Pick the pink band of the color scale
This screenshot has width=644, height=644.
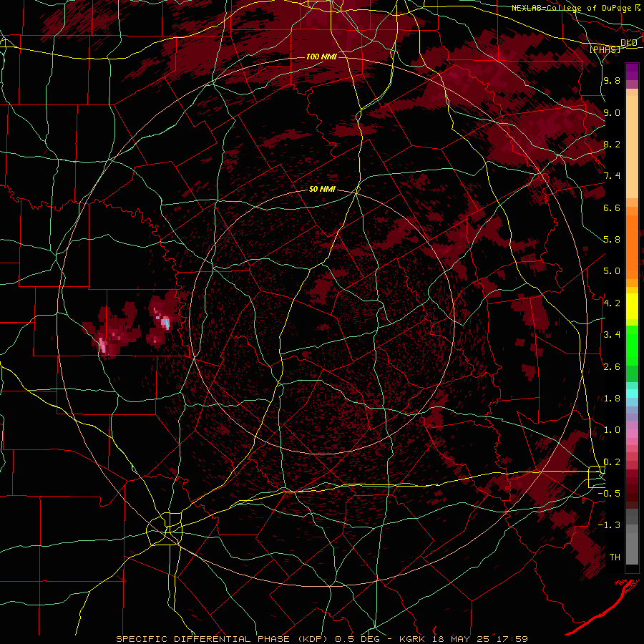click(632, 433)
